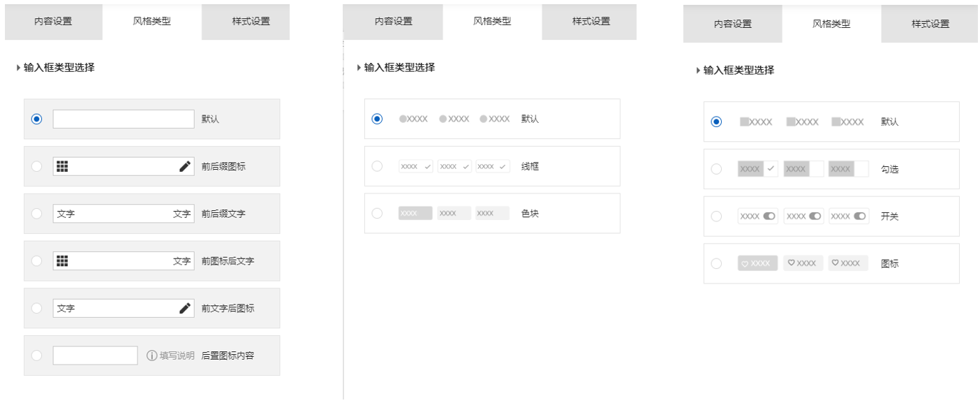Screen dimensions: 980x403
Task: Switch to the 内容设置 tab in left panel
Action: coord(53,22)
